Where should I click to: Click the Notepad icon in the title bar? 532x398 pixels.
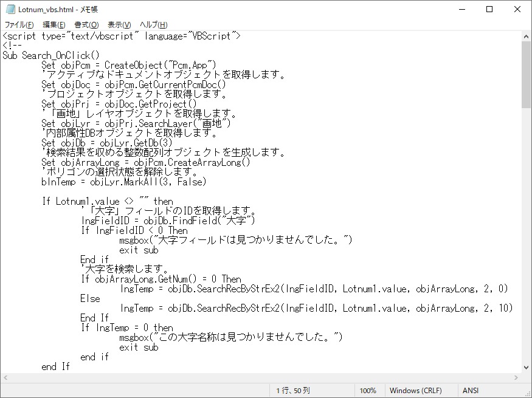(10, 9)
